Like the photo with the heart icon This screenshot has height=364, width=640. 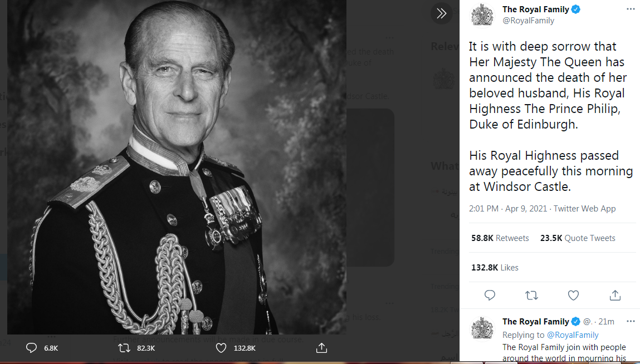coord(221,348)
